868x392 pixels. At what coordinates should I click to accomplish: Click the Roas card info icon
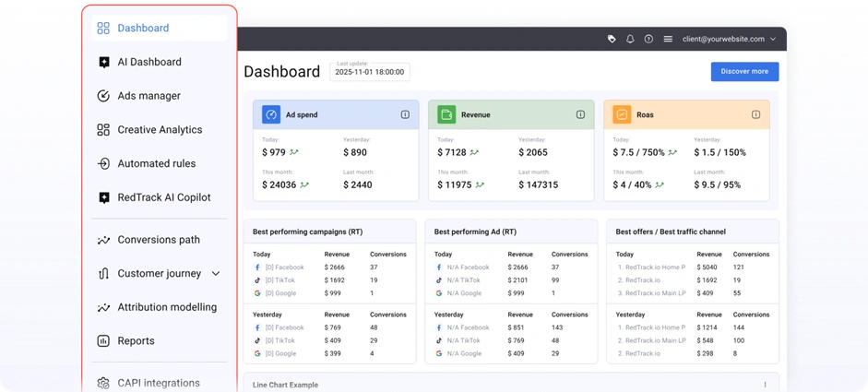tap(755, 115)
